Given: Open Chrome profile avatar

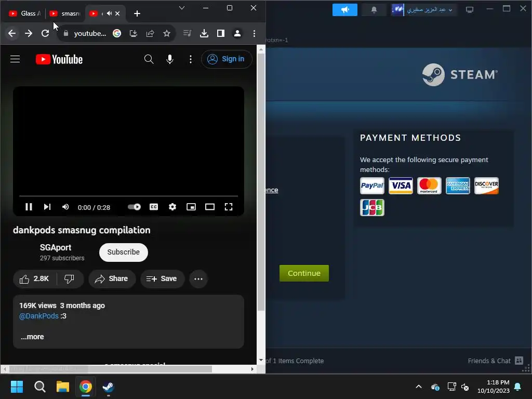Looking at the screenshot, I should [x=237, y=33].
